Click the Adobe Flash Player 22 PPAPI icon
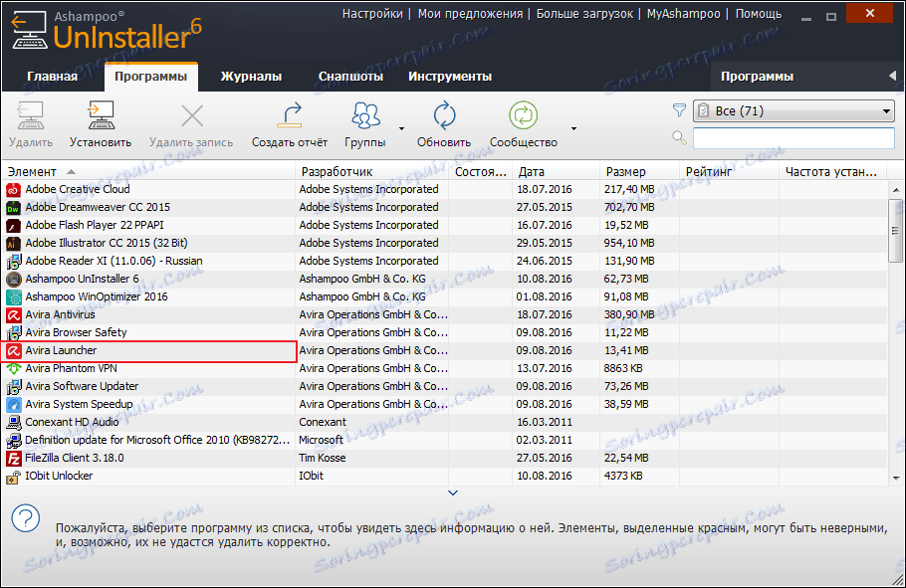Viewport: 906px width, 588px height. [x=13, y=225]
